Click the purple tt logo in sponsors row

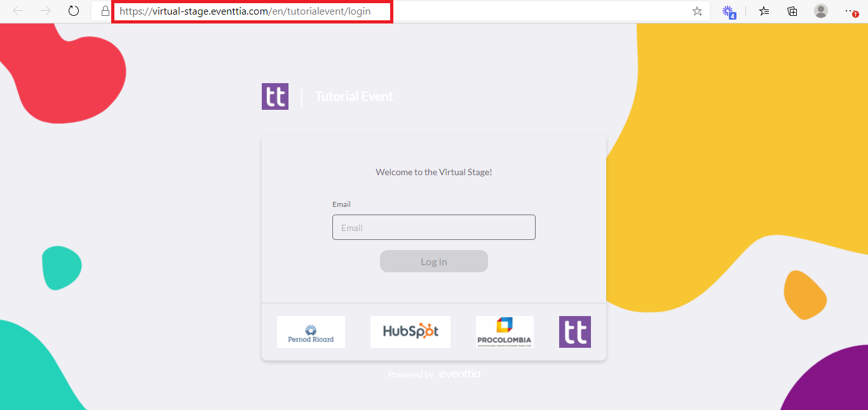click(575, 332)
